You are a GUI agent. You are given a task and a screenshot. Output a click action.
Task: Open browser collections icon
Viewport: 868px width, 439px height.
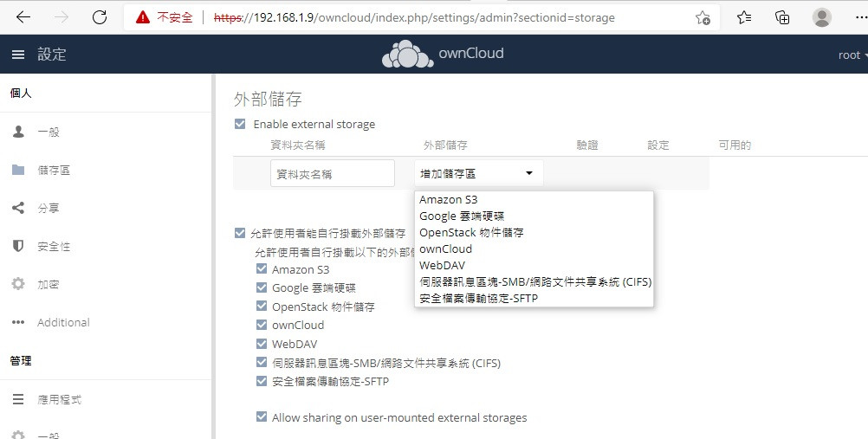(x=782, y=17)
